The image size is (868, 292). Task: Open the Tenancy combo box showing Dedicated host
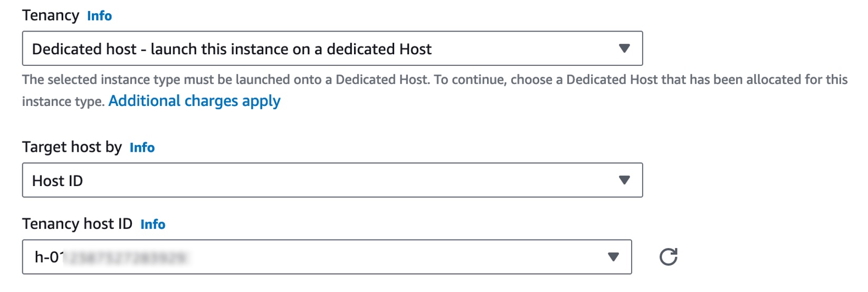(332, 48)
